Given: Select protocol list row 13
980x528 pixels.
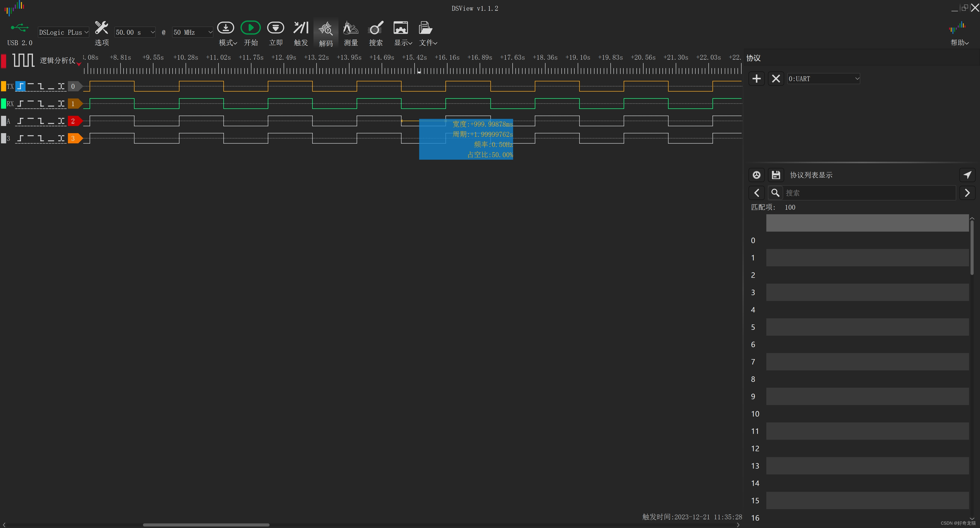Looking at the screenshot, I should tap(867, 466).
